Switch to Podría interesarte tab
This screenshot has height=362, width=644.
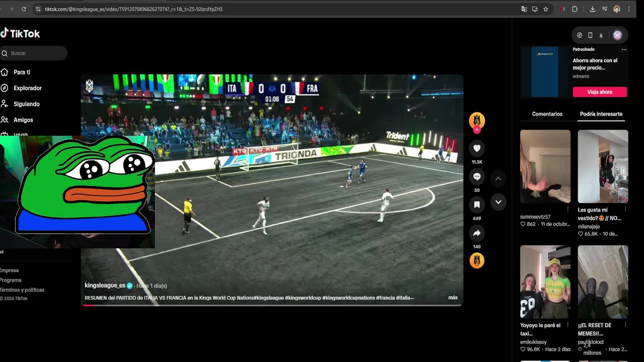tap(601, 114)
